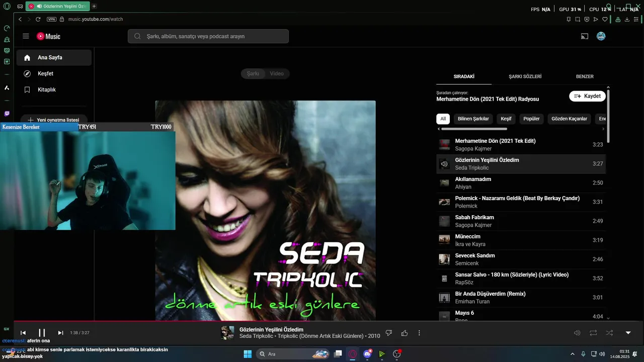This screenshot has height=362, width=644.
Task: Collapse the player page with down arrow
Action: point(628,333)
